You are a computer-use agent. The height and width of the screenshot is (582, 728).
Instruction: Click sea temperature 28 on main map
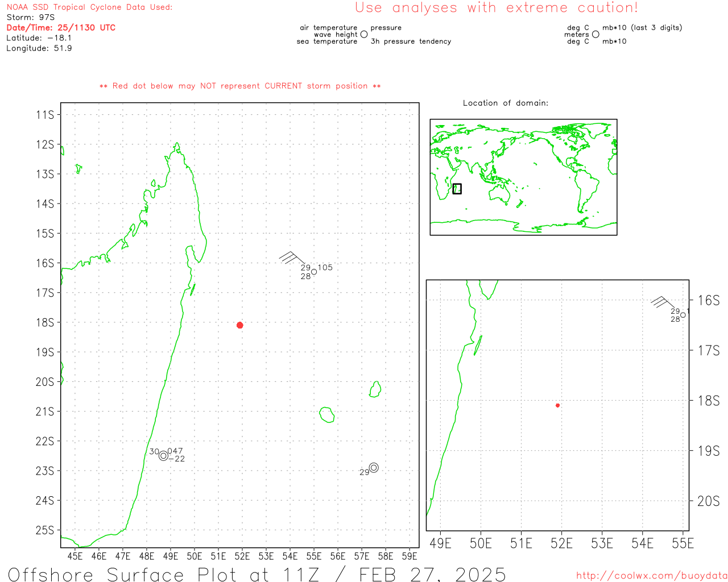(x=305, y=276)
